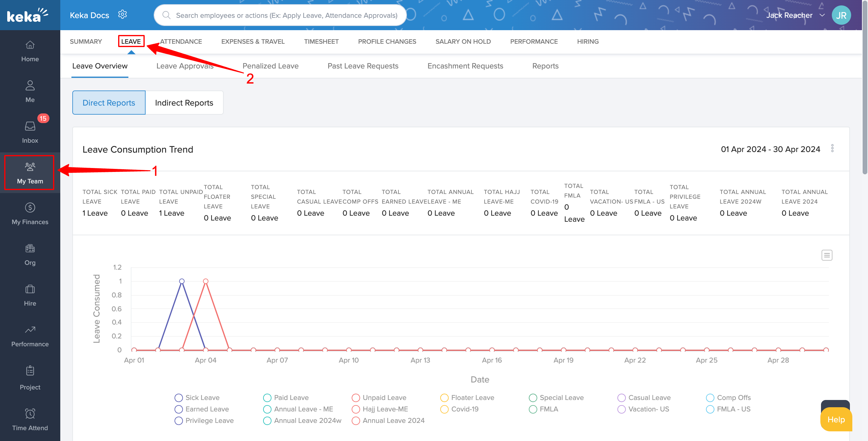Switch to the Attendance tab
The width and height of the screenshot is (868, 441).
click(x=181, y=41)
